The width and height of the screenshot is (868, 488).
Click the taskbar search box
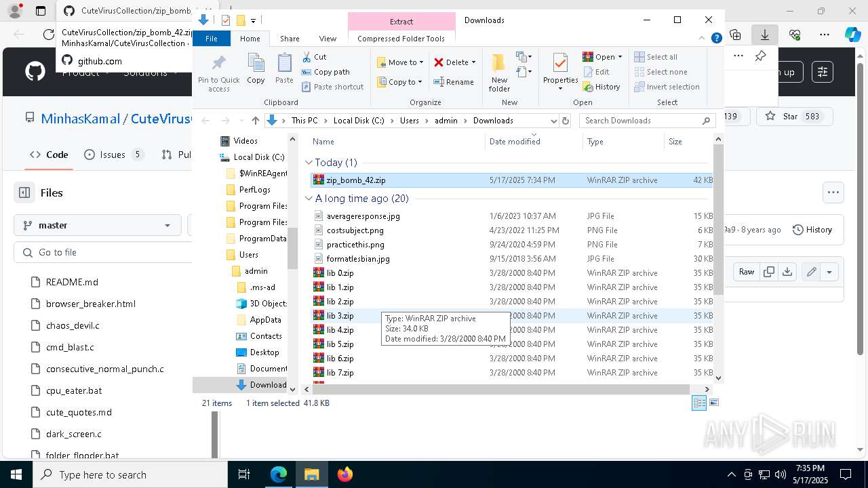click(x=130, y=474)
